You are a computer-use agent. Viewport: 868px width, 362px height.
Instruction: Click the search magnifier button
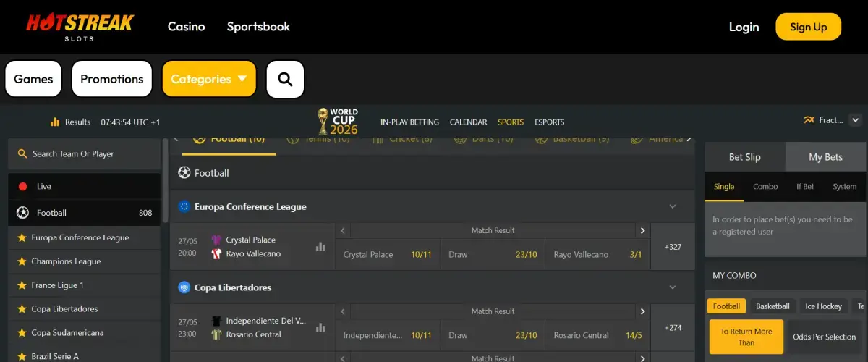285,79
